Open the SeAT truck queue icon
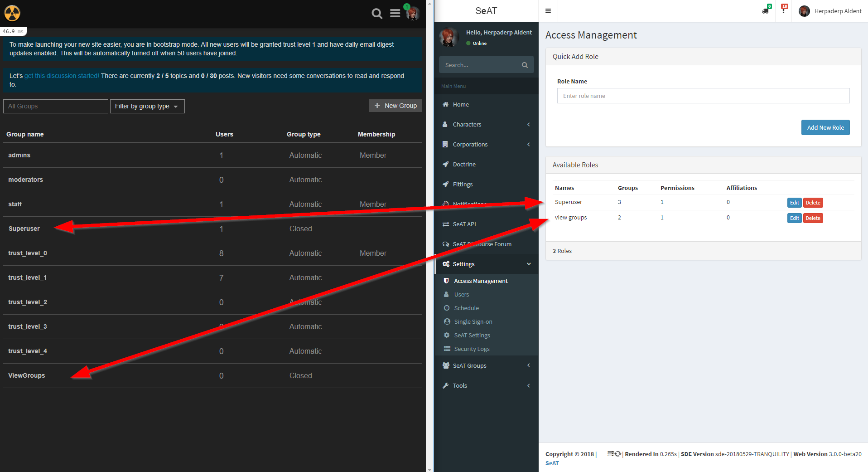This screenshot has width=868, height=472. coord(766,10)
